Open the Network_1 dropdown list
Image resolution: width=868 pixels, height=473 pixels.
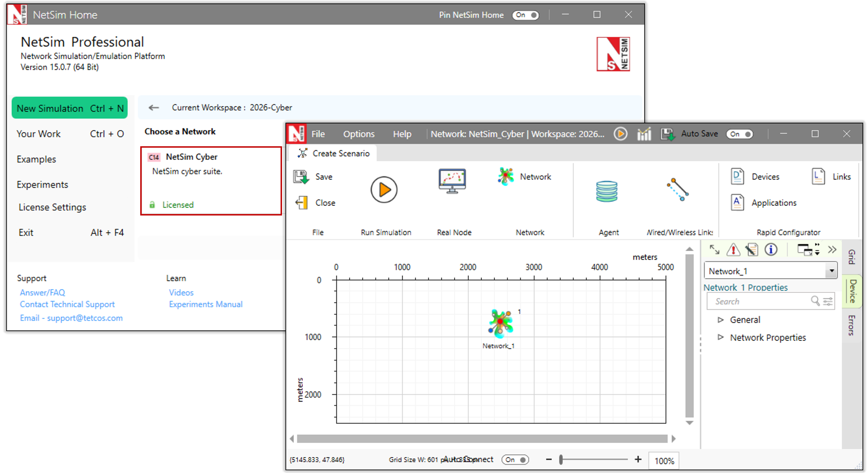831,271
